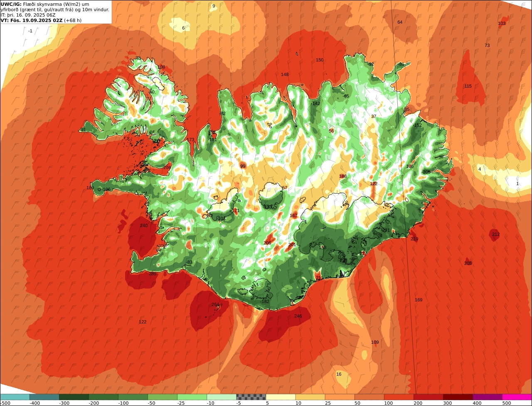Click the map value 169 southeast of Iceland
Viewport: 532px width, 406px height.
coord(419,300)
